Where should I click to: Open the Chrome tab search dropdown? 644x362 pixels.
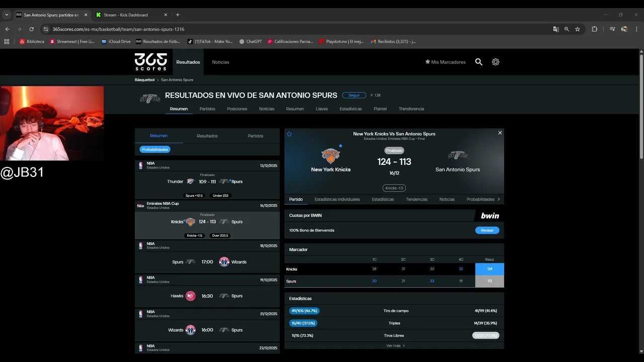point(7,15)
